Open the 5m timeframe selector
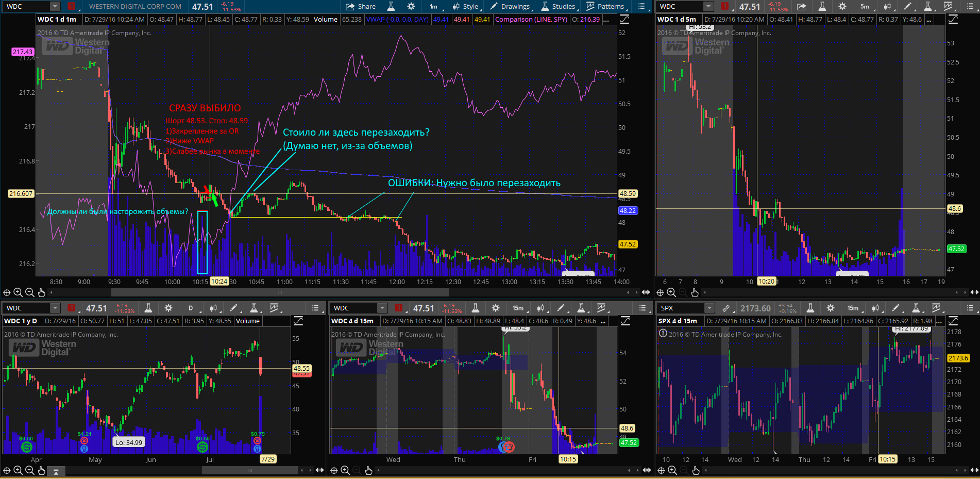Viewport: 980px width, 479px height. pos(865,6)
